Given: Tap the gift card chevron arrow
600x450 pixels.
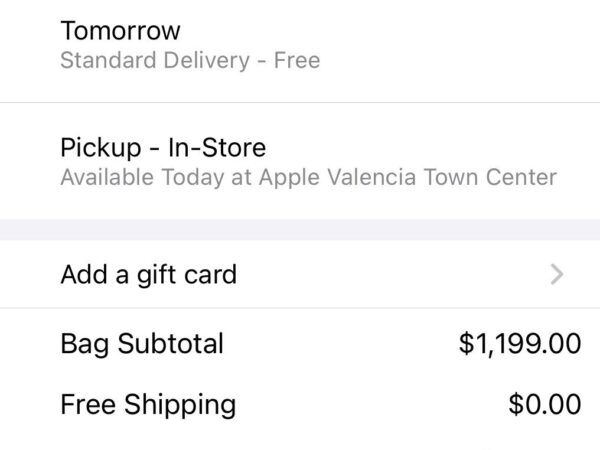Looking at the screenshot, I should [558, 273].
